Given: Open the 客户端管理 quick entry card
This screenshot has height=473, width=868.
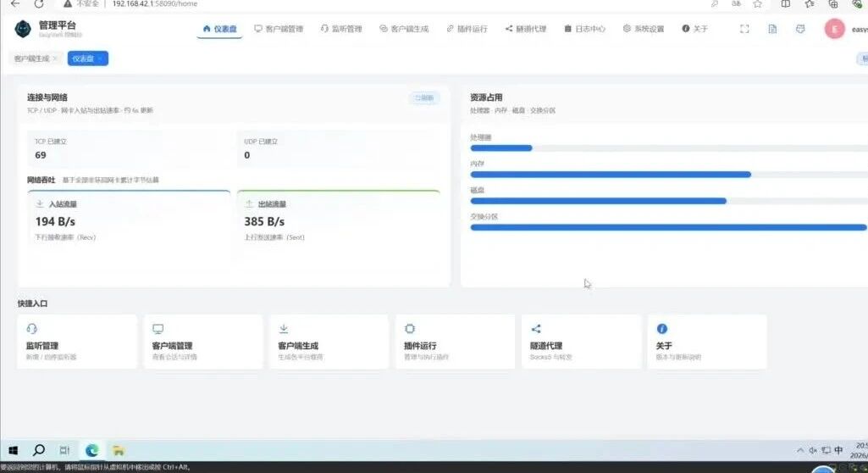Looking at the screenshot, I should click(203, 342).
